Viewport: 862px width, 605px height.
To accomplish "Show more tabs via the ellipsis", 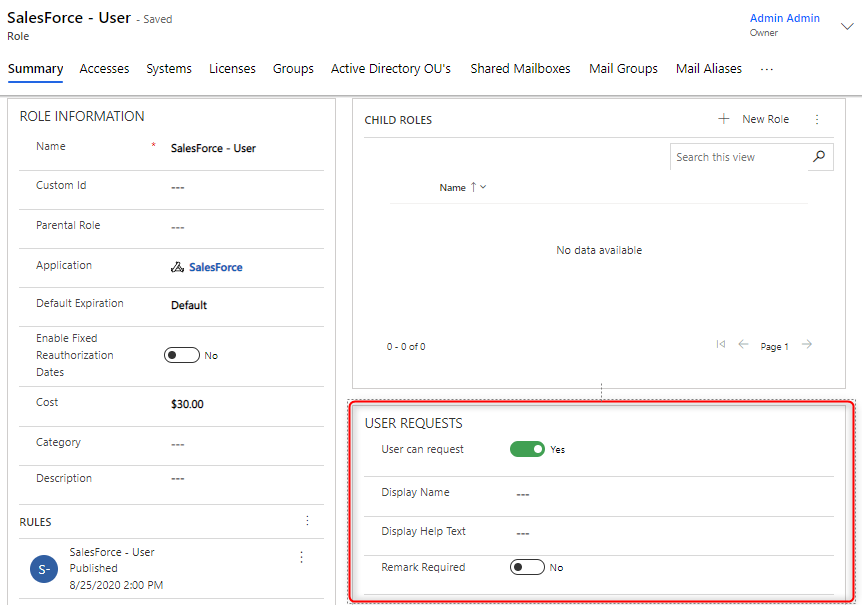I will coord(767,69).
